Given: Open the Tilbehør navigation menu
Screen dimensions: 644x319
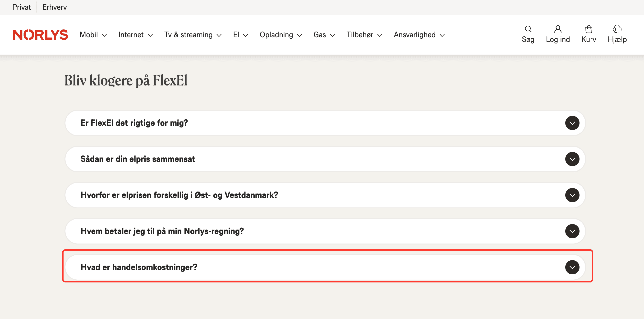Looking at the screenshot, I should point(364,35).
